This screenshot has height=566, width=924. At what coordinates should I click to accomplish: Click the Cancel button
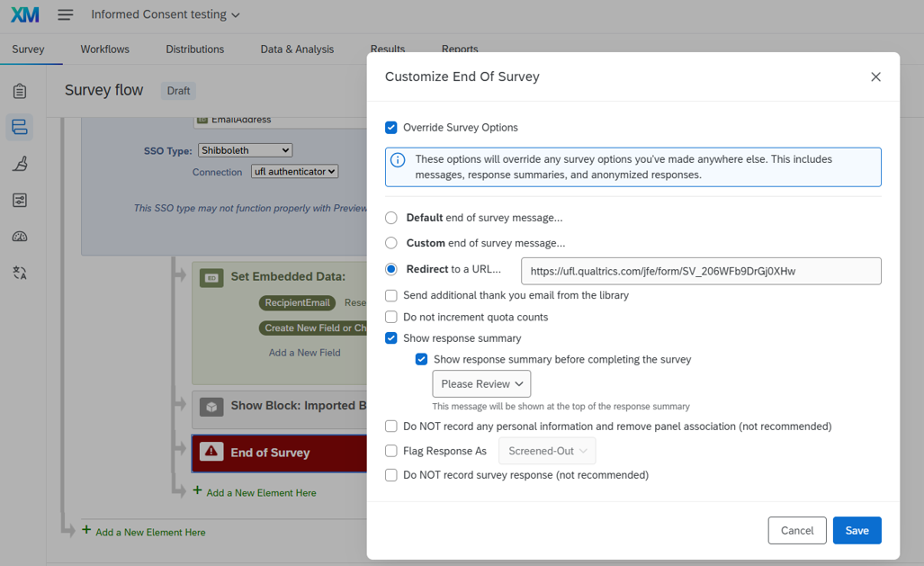pyautogui.click(x=797, y=531)
